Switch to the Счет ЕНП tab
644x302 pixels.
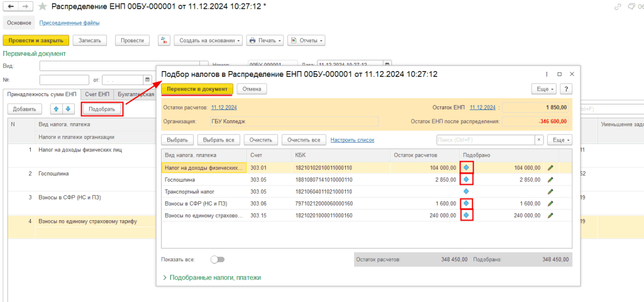tap(97, 94)
